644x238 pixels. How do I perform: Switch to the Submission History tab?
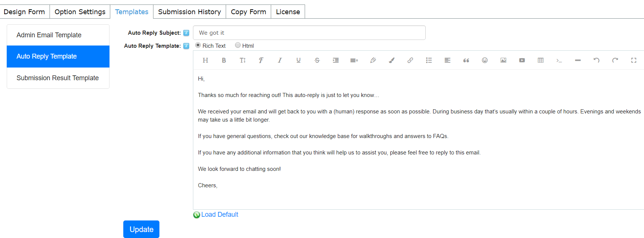click(x=190, y=12)
